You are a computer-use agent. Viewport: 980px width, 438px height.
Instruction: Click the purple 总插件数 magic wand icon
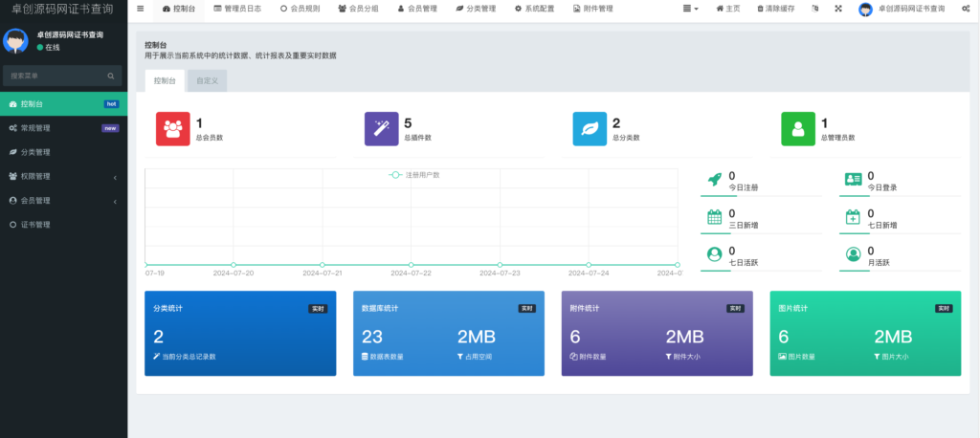coord(381,129)
